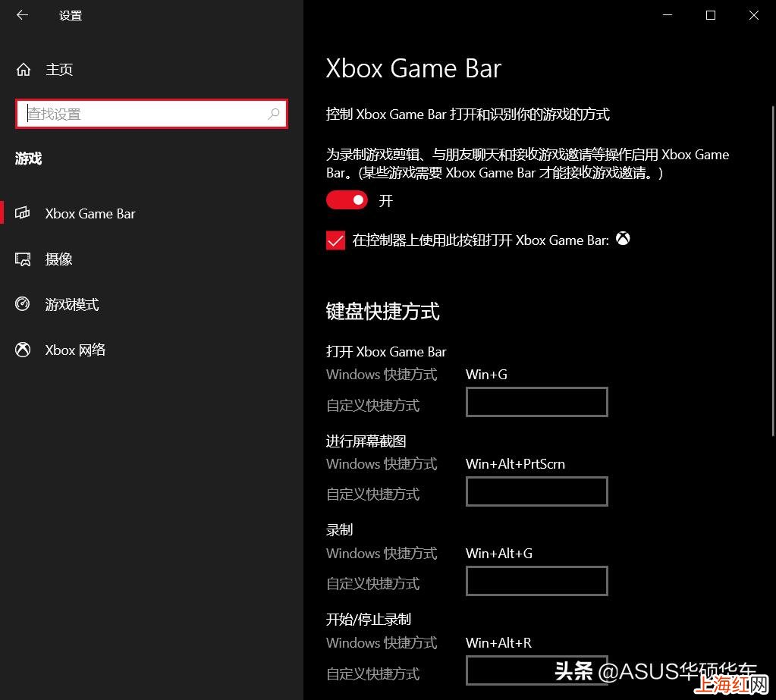Viewport: 776px width, 700px height.
Task: Focus the 查找设置 search field
Action: [152, 114]
